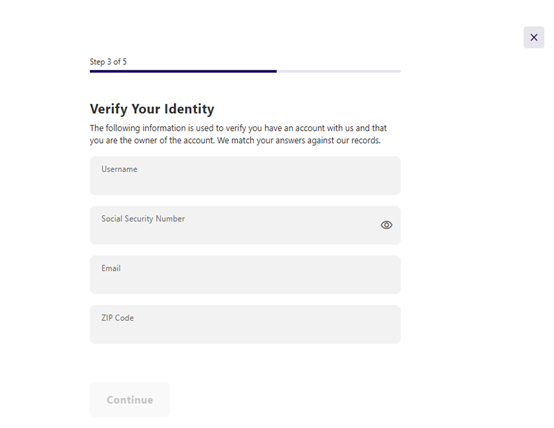Select the Email input field
This screenshot has width=554, height=428.
click(245, 275)
